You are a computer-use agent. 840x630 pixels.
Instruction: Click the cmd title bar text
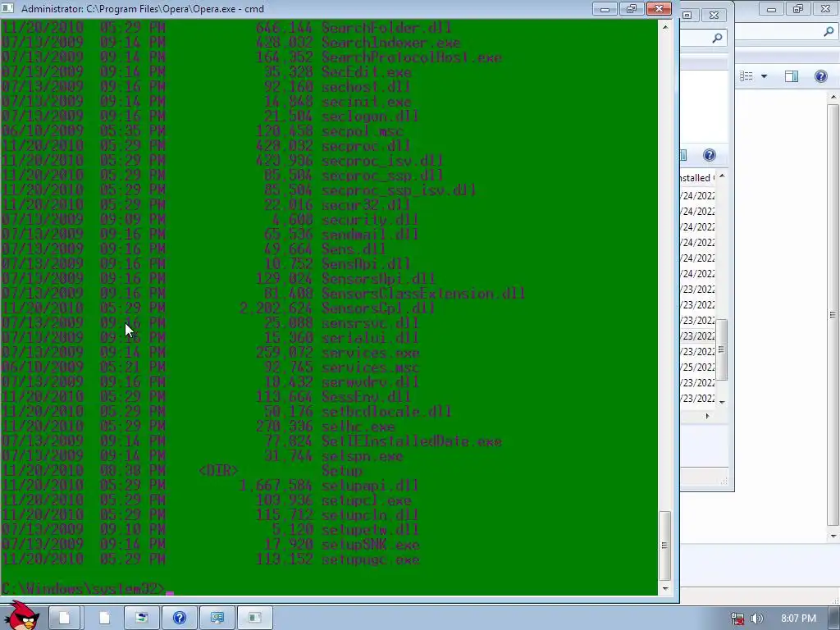pyautogui.click(x=143, y=8)
